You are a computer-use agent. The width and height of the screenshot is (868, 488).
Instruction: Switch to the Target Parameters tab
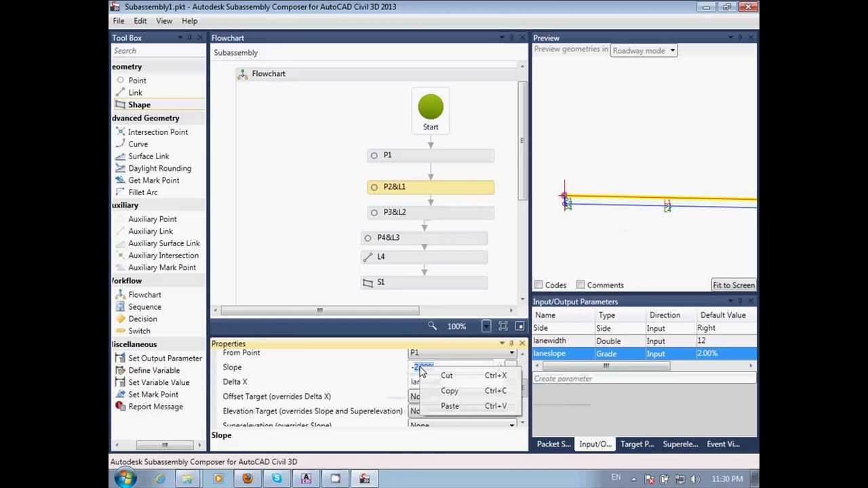click(637, 445)
